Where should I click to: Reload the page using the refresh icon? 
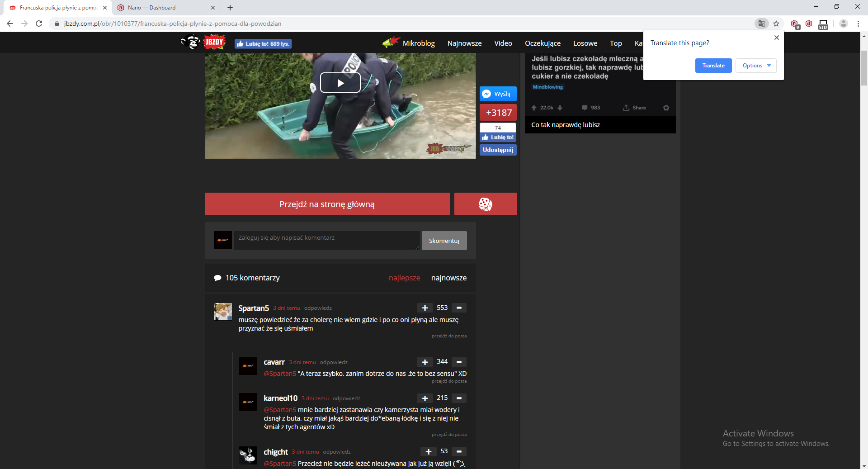click(x=39, y=24)
